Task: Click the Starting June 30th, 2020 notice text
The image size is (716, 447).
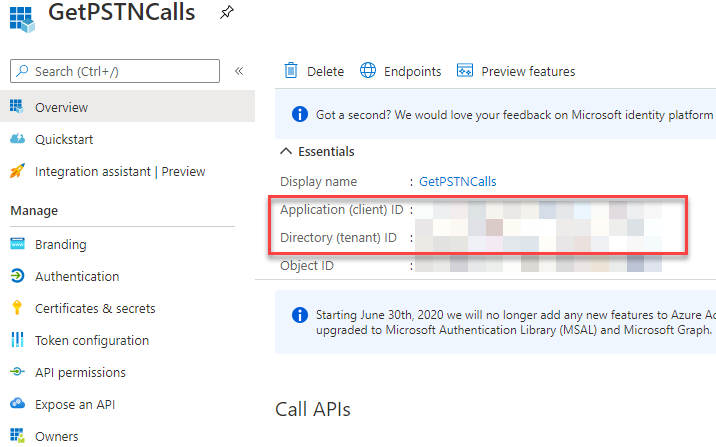Action: pos(516,322)
